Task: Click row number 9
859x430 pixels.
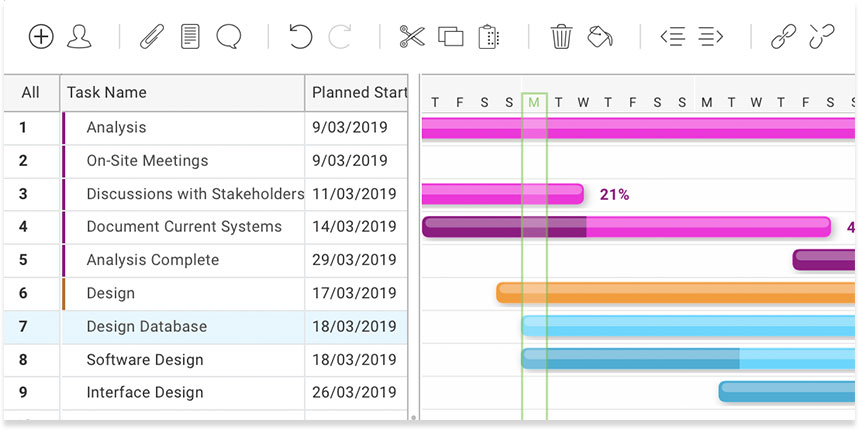Action: coord(22,393)
